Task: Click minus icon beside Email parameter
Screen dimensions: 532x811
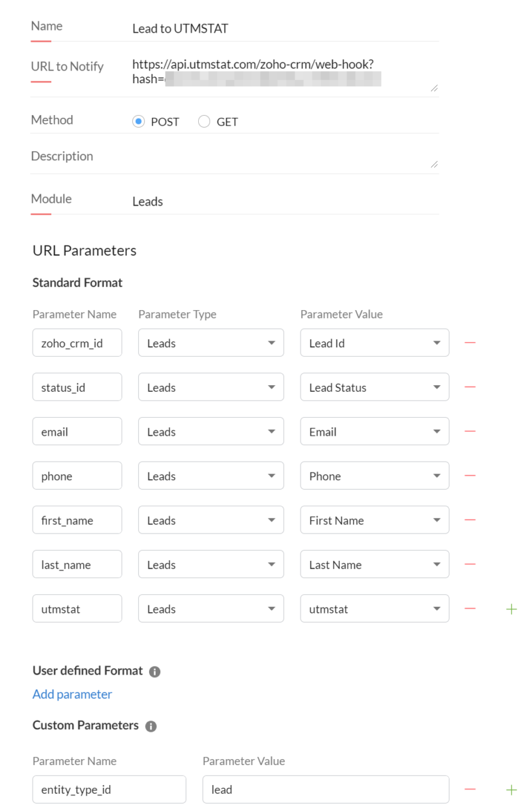Action: pos(470,431)
